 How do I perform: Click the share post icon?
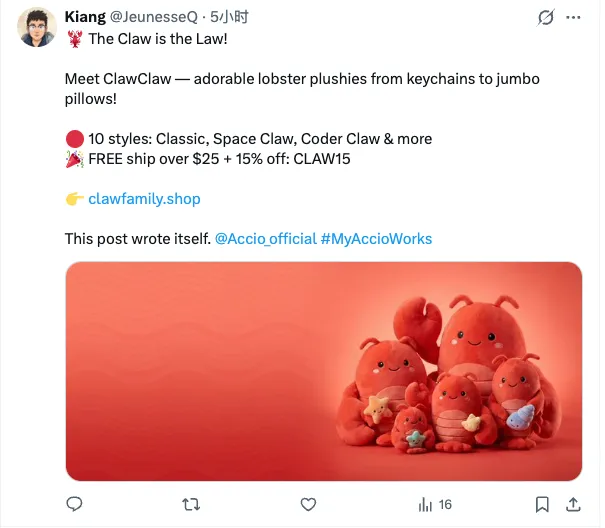[x=573, y=504]
